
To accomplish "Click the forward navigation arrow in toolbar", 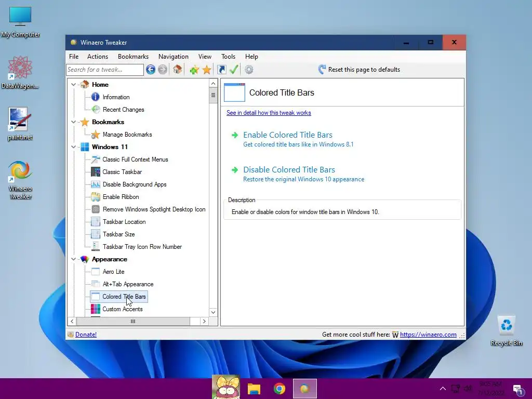I will point(163,70).
